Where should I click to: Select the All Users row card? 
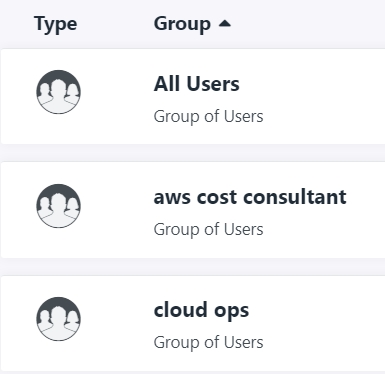coord(193,96)
